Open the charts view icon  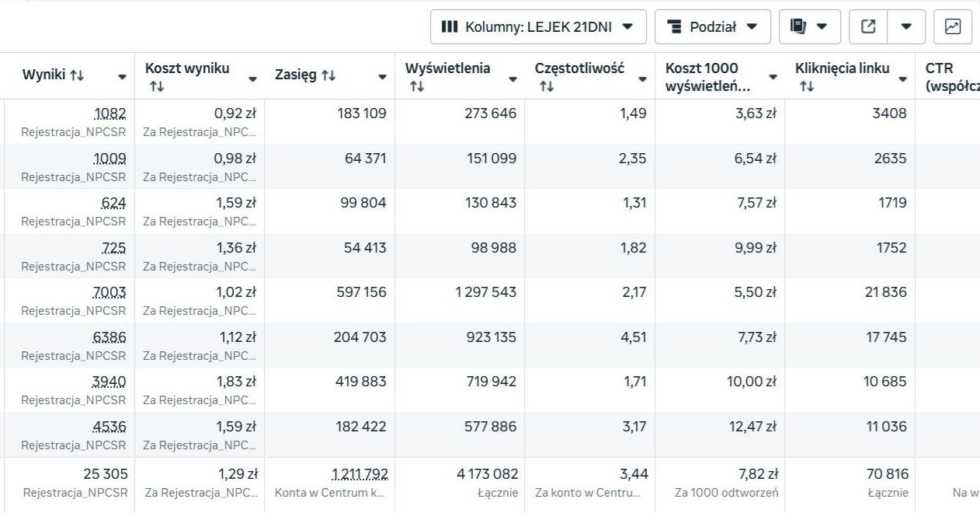(x=952, y=27)
